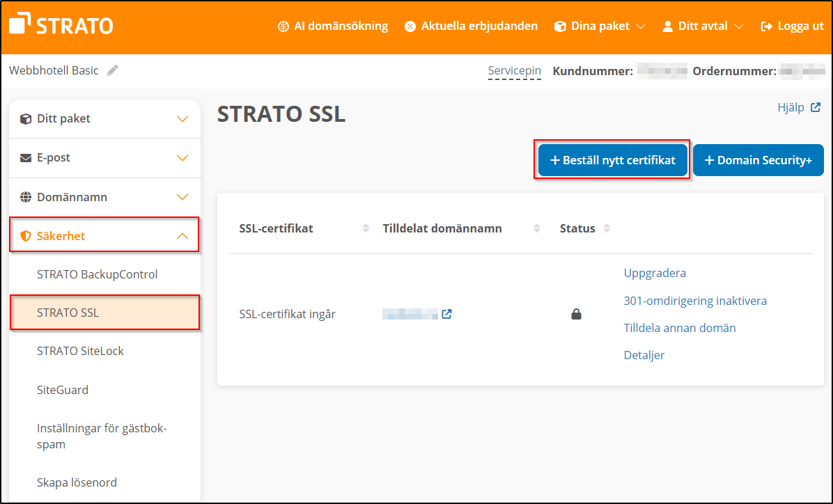Open SiteGuard from the sidebar

[x=63, y=390]
